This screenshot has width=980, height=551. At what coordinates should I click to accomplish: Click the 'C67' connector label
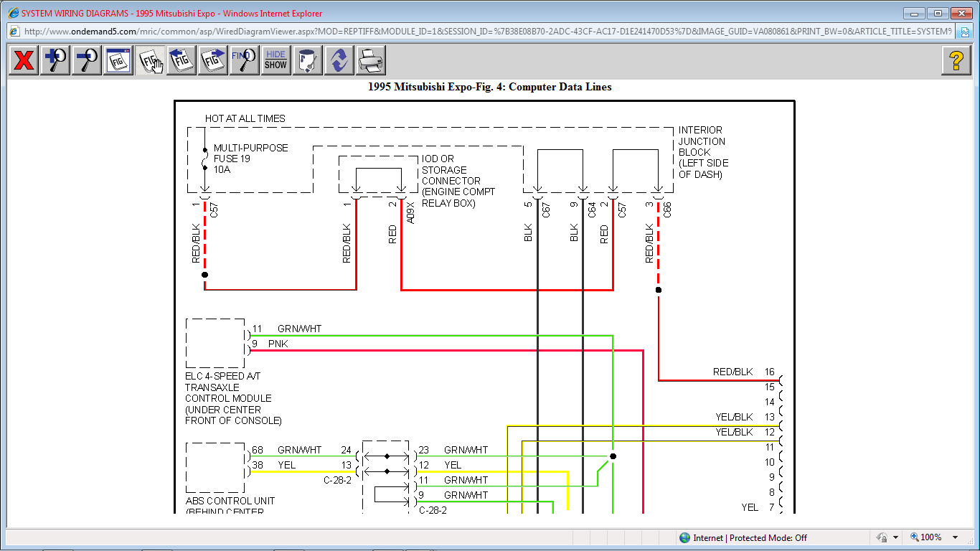(546, 210)
